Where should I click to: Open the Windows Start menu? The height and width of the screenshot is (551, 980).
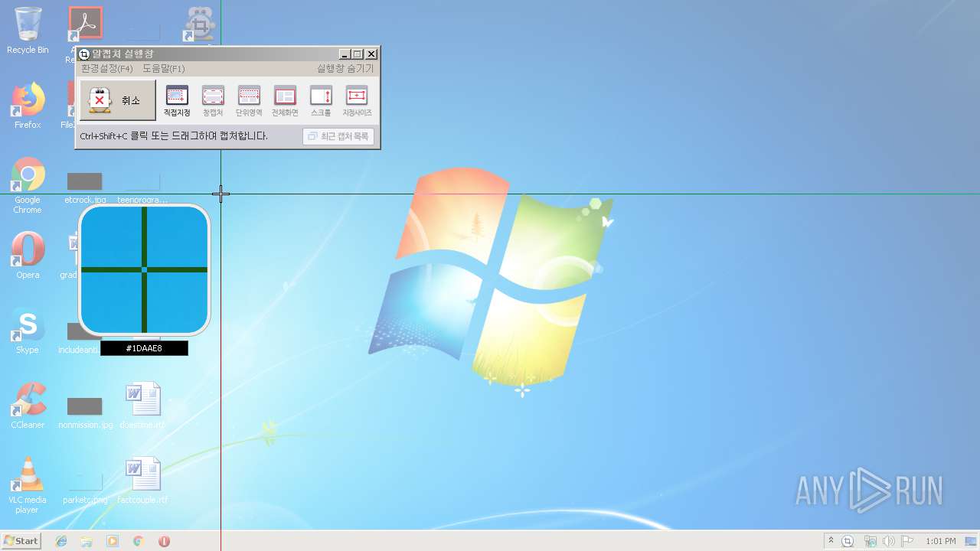[21, 540]
